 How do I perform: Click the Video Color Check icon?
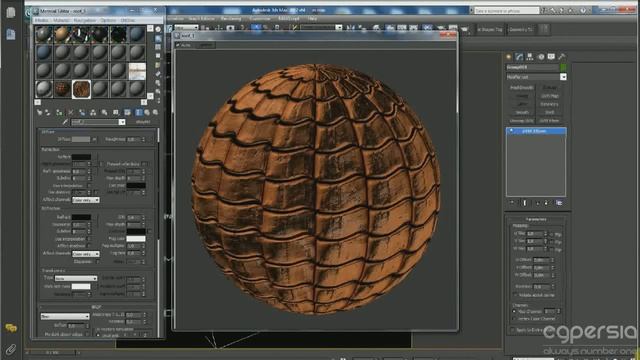158,65
